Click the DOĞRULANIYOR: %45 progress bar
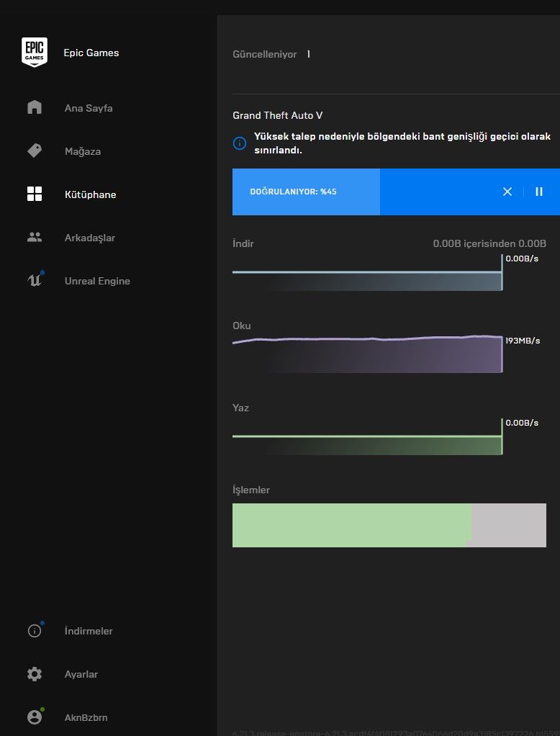Image resolution: width=560 pixels, height=736 pixels. click(x=396, y=192)
